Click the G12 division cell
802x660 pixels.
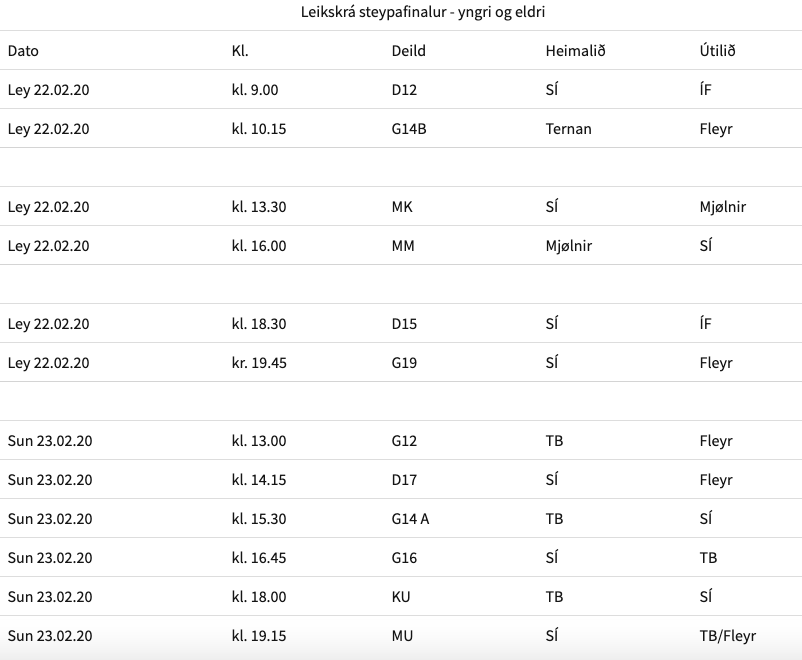pyautogui.click(x=404, y=441)
